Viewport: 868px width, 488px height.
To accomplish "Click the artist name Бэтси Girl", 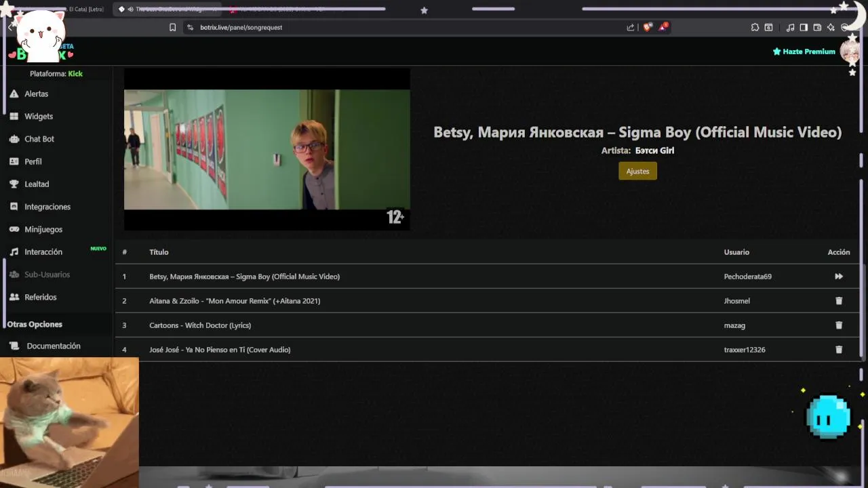I will pyautogui.click(x=654, y=151).
